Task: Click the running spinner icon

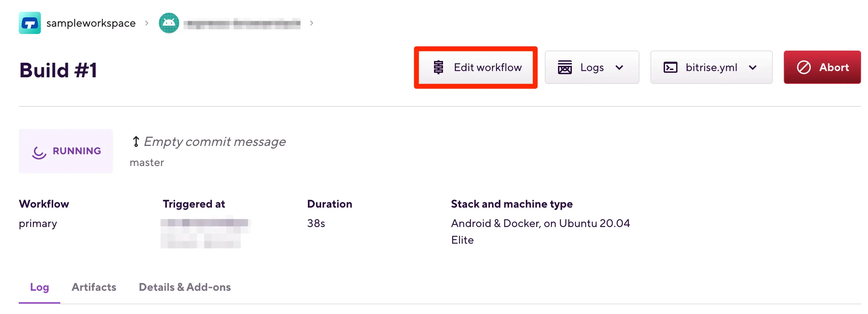Action: (39, 152)
